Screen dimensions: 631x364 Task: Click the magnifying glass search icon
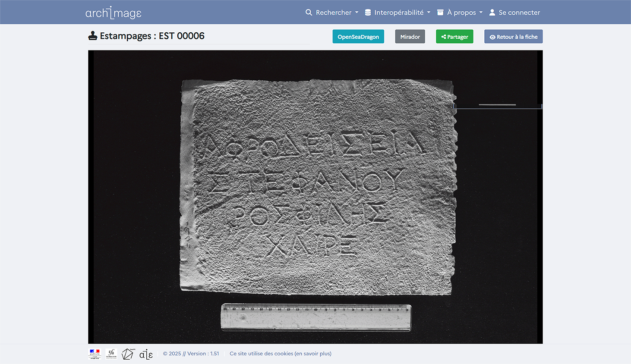(x=309, y=13)
